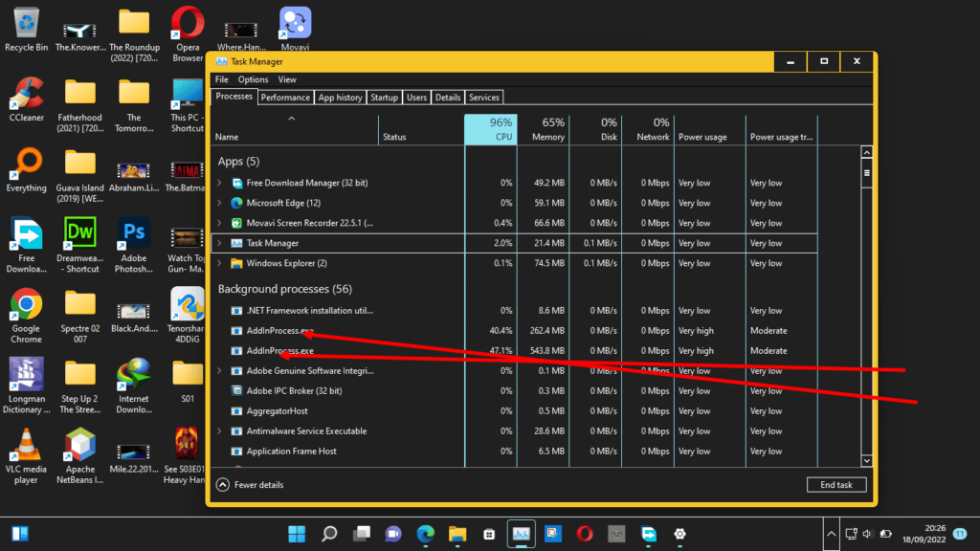This screenshot has width=980, height=551.
Task: Launch Google Chrome from the desktop
Action: (x=26, y=316)
